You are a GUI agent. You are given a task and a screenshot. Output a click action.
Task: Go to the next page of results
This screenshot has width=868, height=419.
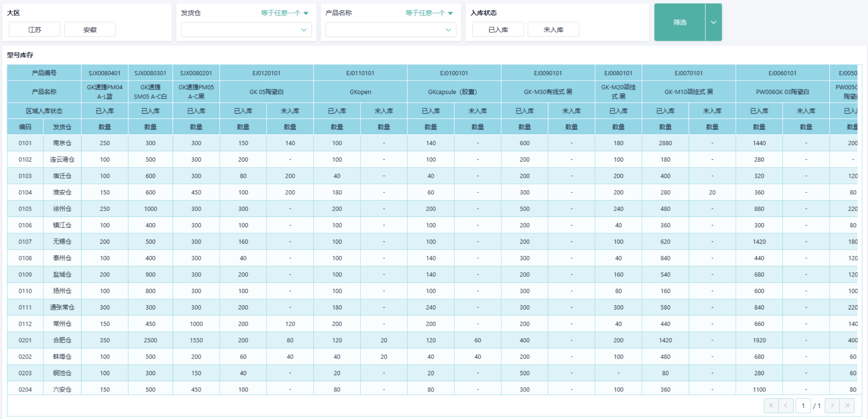[x=832, y=406]
